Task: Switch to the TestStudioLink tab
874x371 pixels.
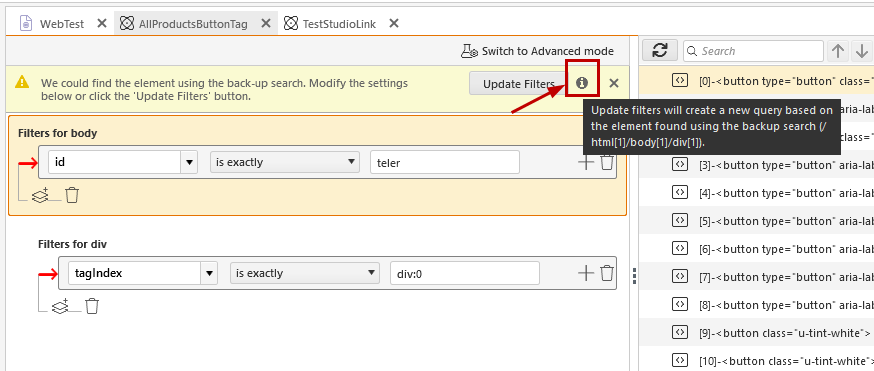Action: [339, 24]
